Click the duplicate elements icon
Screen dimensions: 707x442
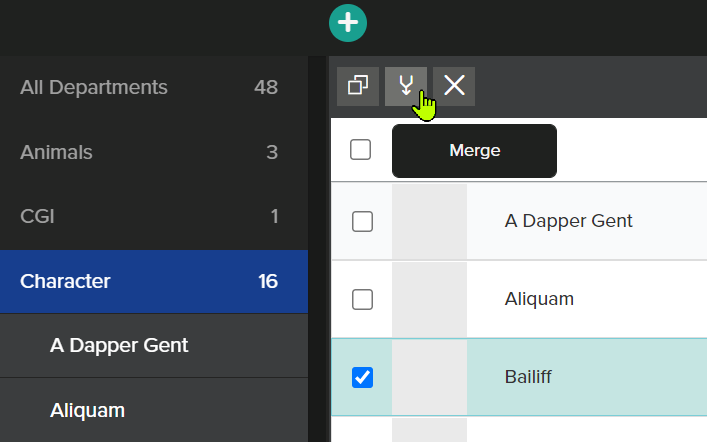click(x=358, y=86)
